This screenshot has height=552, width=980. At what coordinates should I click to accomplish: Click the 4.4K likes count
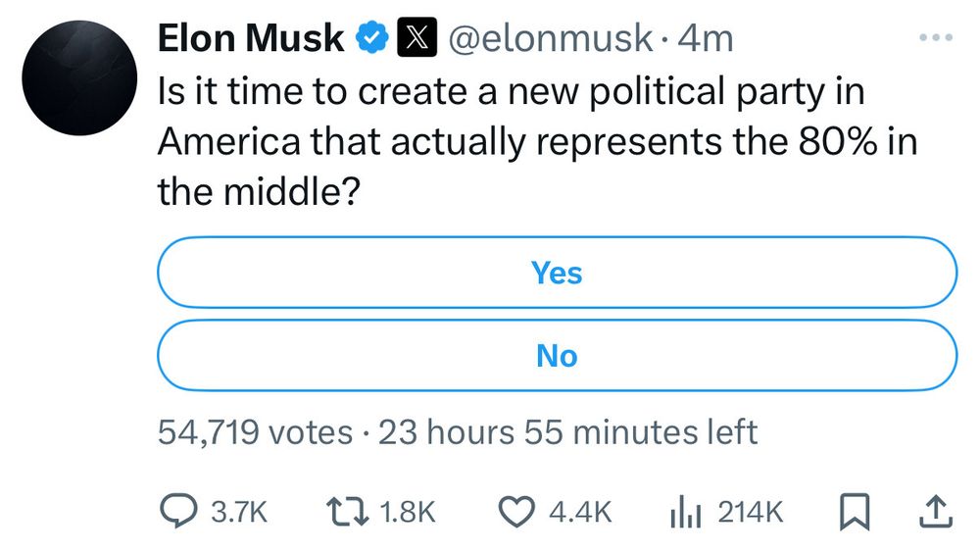coord(580,512)
